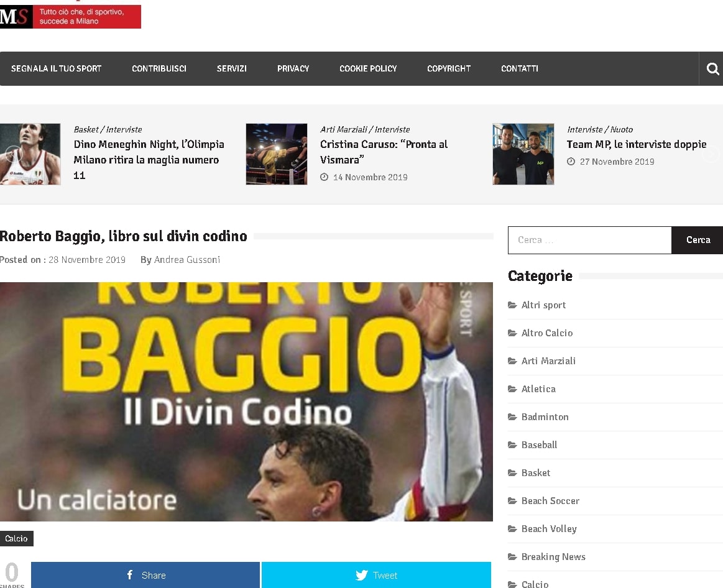Screen dimensions: 723x588
Task: Click author name Andrea Gussoni
Action: point(187,260)
